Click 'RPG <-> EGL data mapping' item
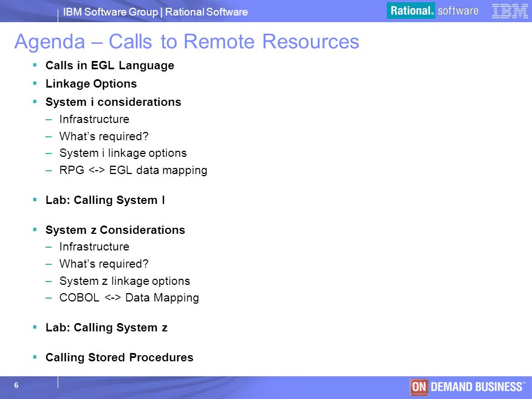 (133, 170)
